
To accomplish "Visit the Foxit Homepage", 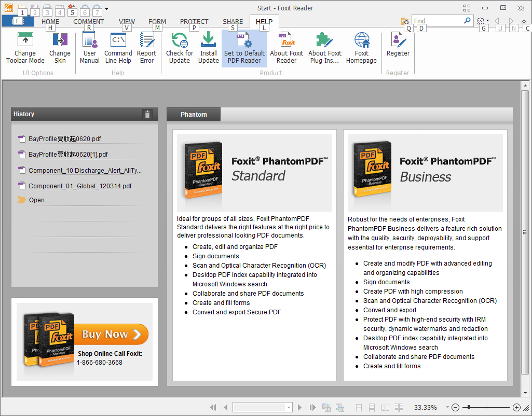I will (x=361, y=48).
